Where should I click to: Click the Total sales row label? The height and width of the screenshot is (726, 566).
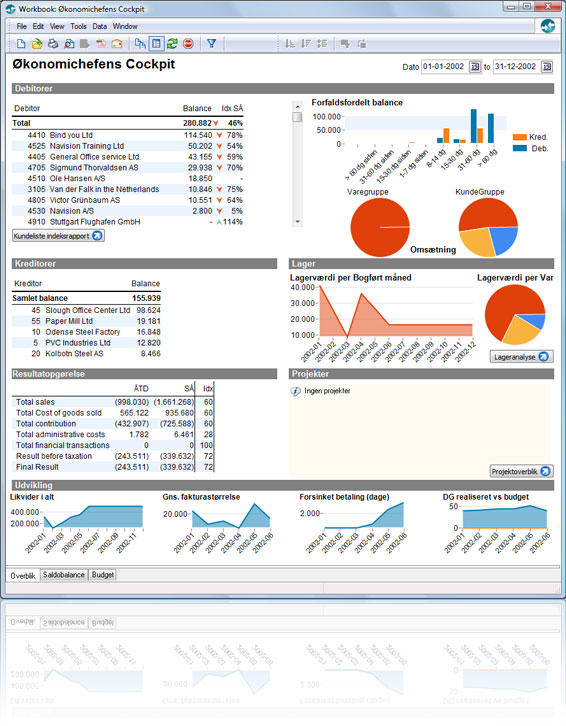pos(35,402)
